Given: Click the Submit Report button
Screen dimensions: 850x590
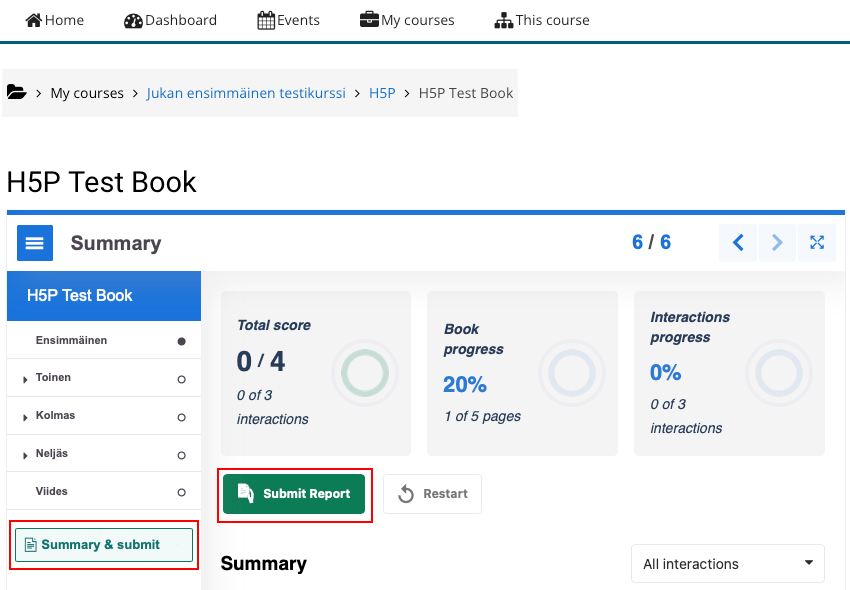Looking at the screenshot, I should point(294,493).
